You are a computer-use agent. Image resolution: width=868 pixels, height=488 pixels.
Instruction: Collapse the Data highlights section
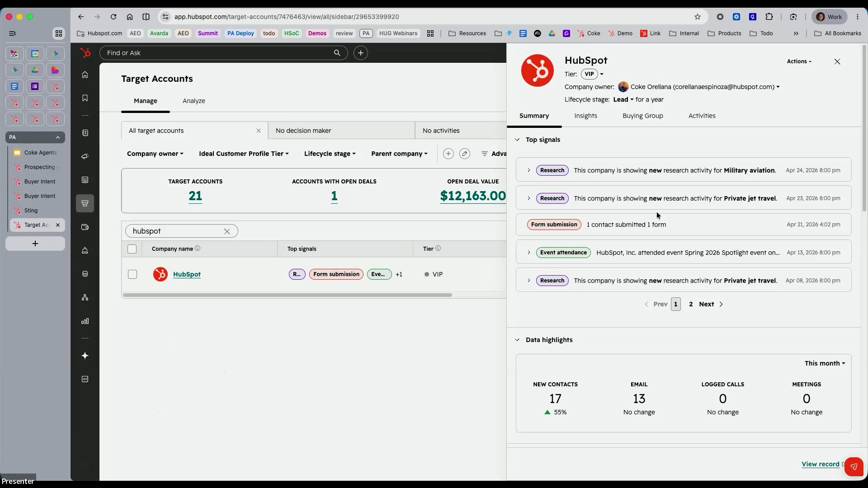point(517,340)
